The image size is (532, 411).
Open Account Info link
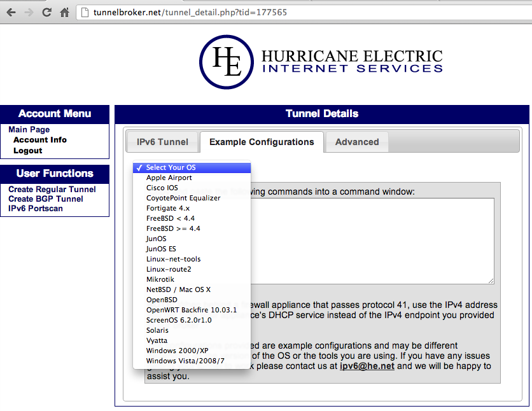click(40, 140)
